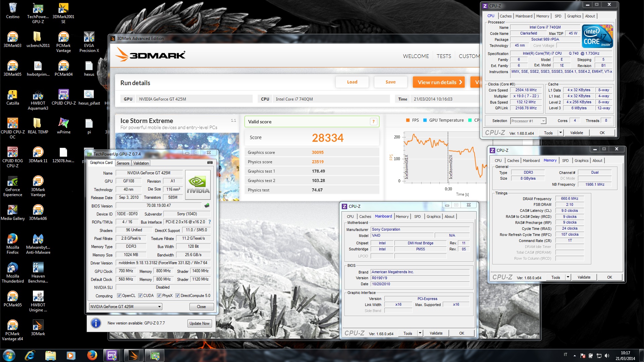The width and height of the screenshot is (644, 362).
Task: Open TechPowerUp GPU-Z desktop shortcut
Action: point(38,13)
